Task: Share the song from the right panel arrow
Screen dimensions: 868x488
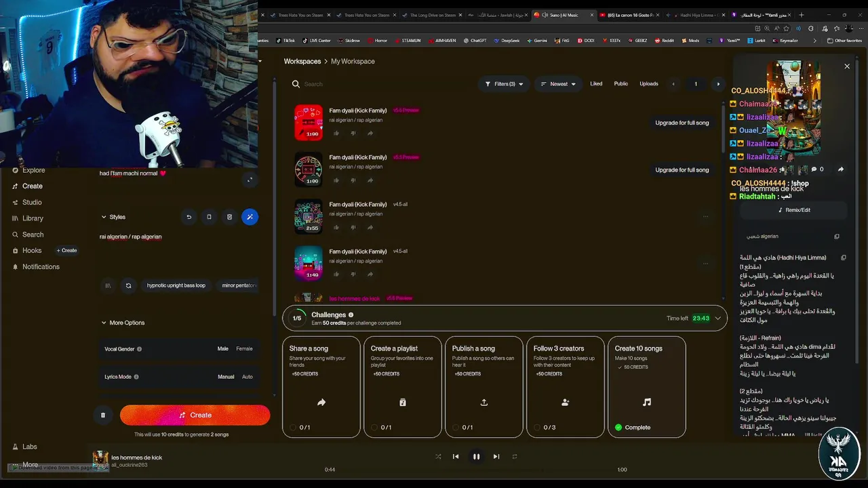Action: click(841, 169)
